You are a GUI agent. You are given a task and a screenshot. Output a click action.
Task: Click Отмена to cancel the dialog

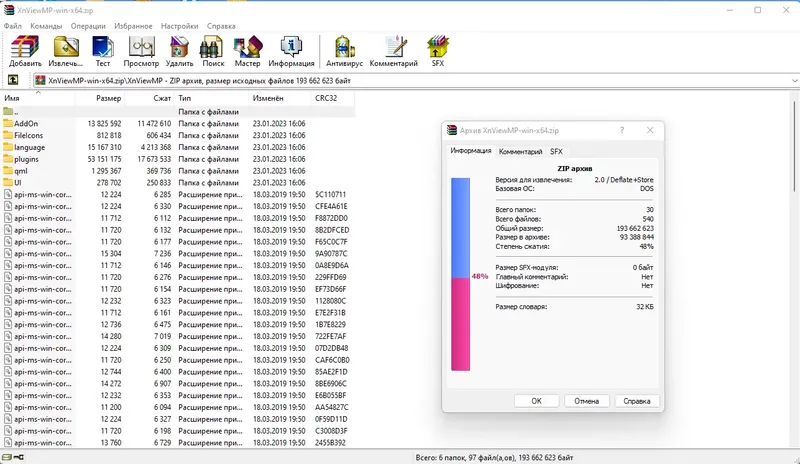(x=586, y=401)
